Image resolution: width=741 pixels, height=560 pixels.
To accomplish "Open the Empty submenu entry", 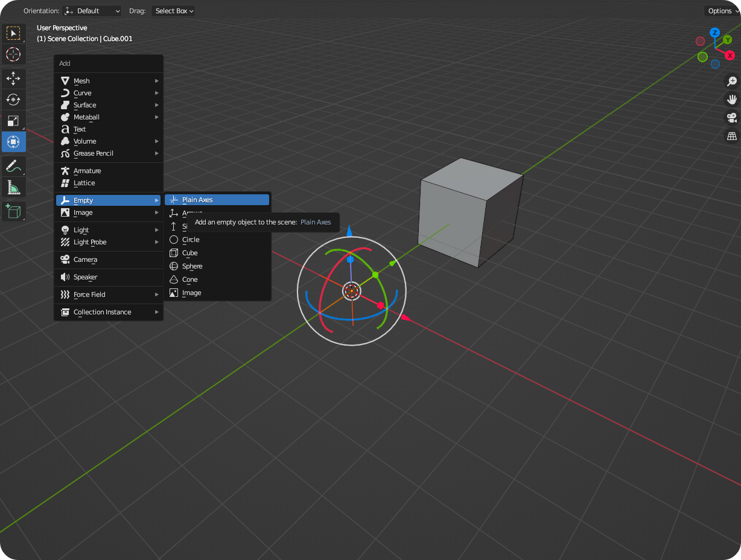I will 109,200.
